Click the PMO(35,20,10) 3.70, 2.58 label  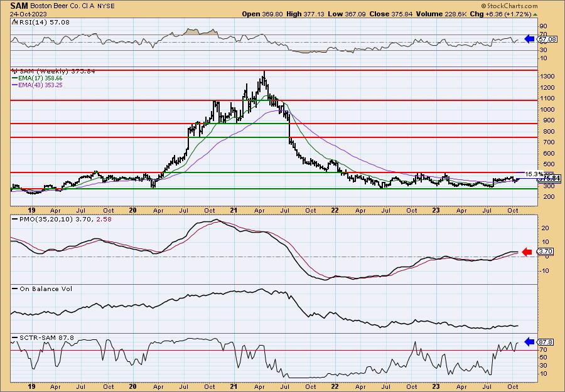point(65,219)
